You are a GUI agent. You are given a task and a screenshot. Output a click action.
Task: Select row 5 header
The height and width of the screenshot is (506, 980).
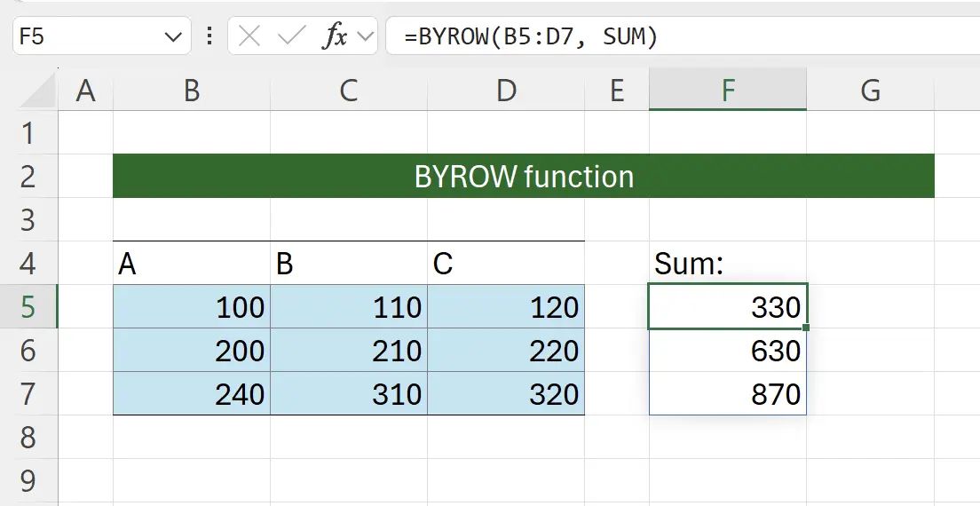coord(28,307)
